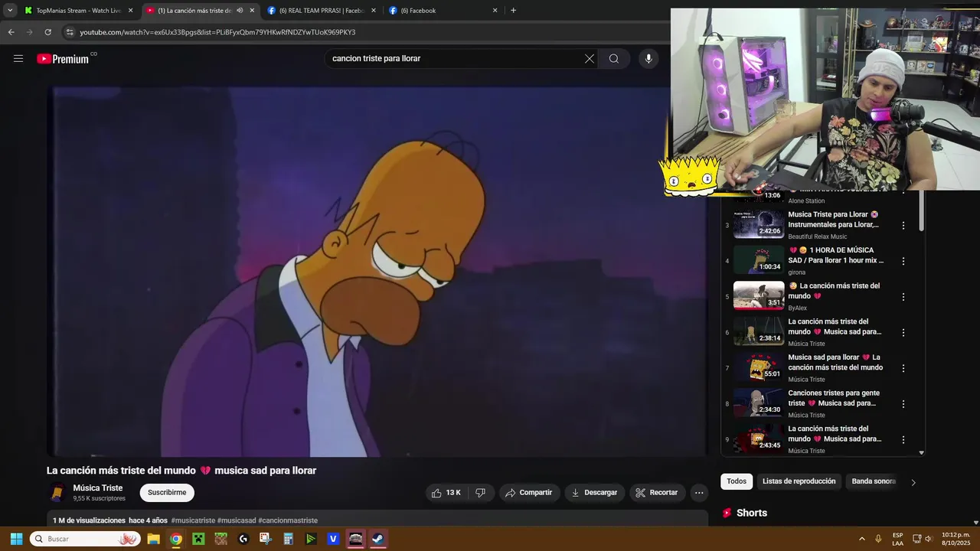980x551 pixels.
Task: Open the blue V app in taskbar
Action: tap(333, 539)
